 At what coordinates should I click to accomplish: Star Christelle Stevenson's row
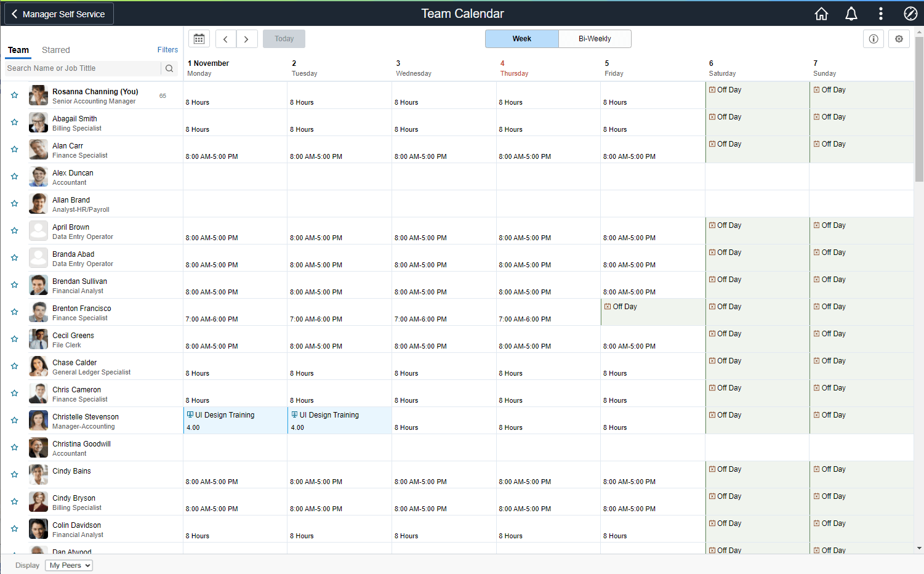pyautogui.click(x=14, y=419)
